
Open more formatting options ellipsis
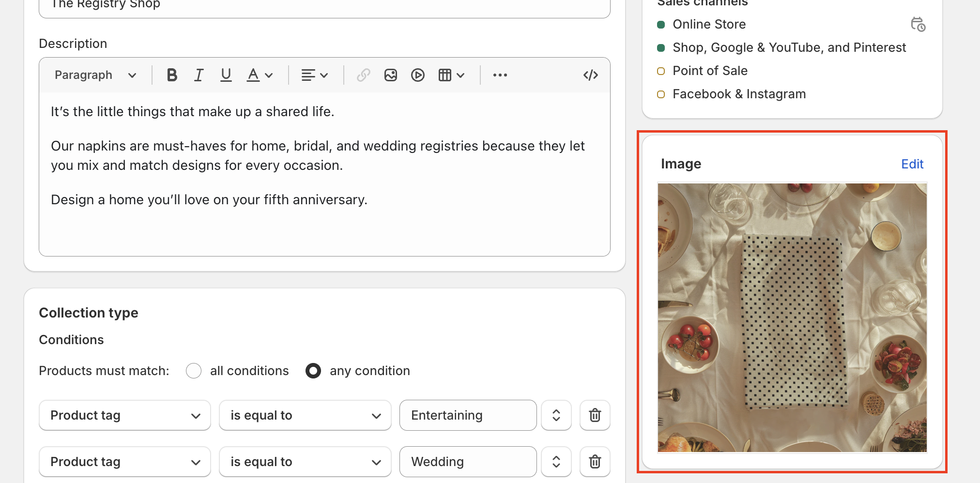coord(500,75)
